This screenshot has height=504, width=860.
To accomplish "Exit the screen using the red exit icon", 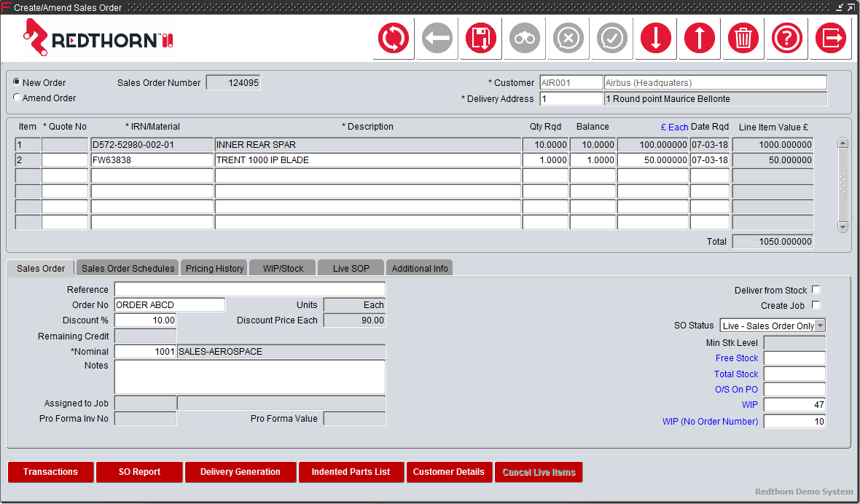I will (x=830, y=39).
